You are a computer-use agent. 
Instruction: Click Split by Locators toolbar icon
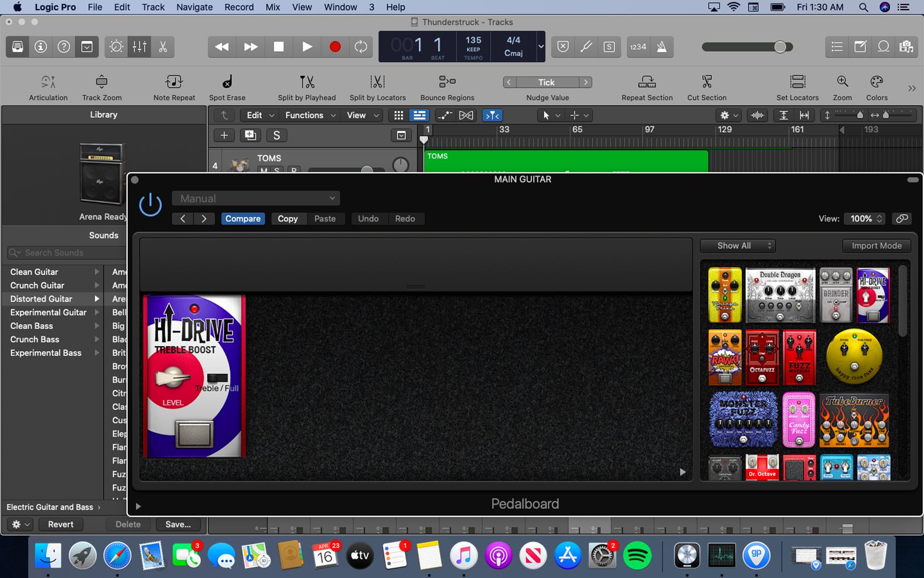(x=378, y=82)
